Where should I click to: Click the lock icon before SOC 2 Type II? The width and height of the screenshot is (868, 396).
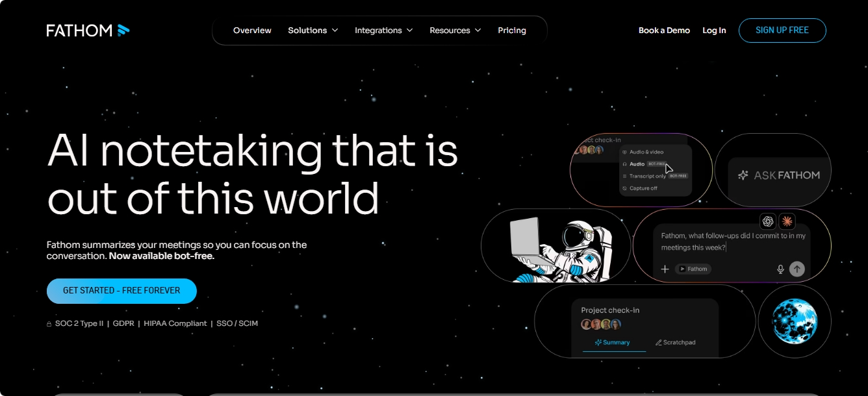[49, 323]
